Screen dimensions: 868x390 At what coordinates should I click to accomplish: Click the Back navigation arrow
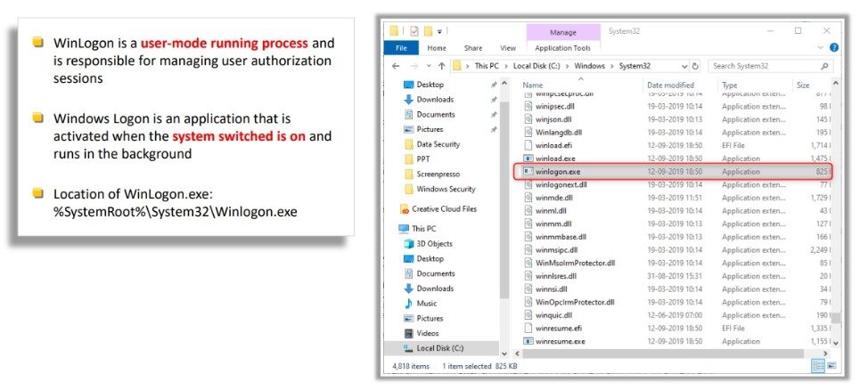tap(396, 66)
